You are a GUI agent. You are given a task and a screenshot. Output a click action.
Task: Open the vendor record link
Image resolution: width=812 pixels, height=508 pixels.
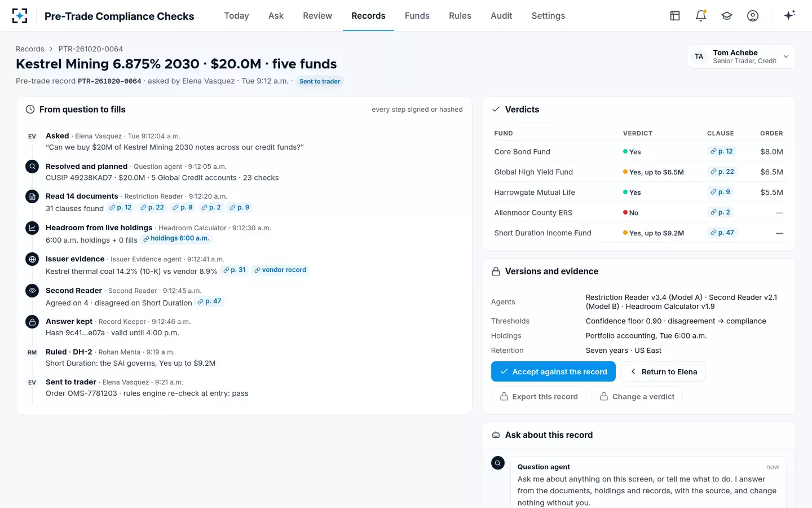[280, 270]
